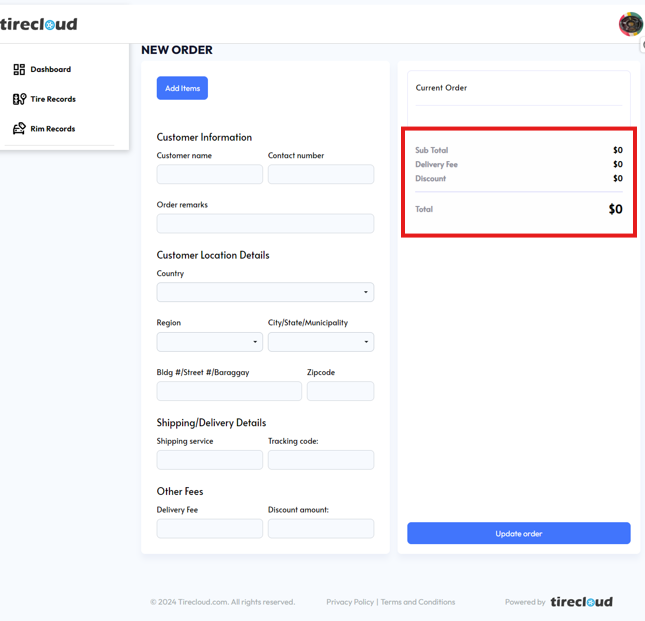The height and width of the screenshot is (621, 645).
Task: Select the Order remarks field
Action: [x=265, y=223]
